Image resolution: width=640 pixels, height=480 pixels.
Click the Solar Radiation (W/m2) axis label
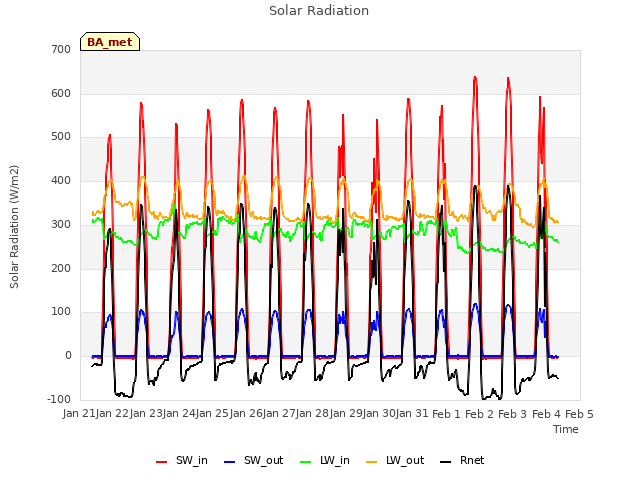tap(14, 227)
